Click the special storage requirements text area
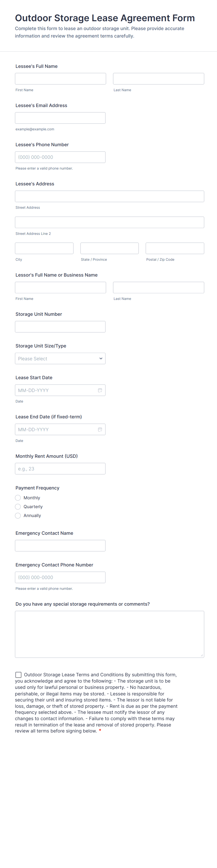The width and height of the screenshot is (217, 868). 109,634
